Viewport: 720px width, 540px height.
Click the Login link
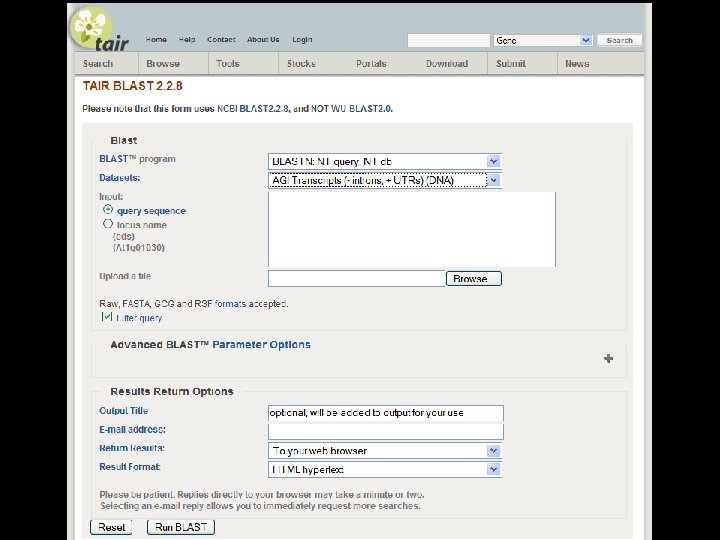pyautogui.click(x=302, y=39)
